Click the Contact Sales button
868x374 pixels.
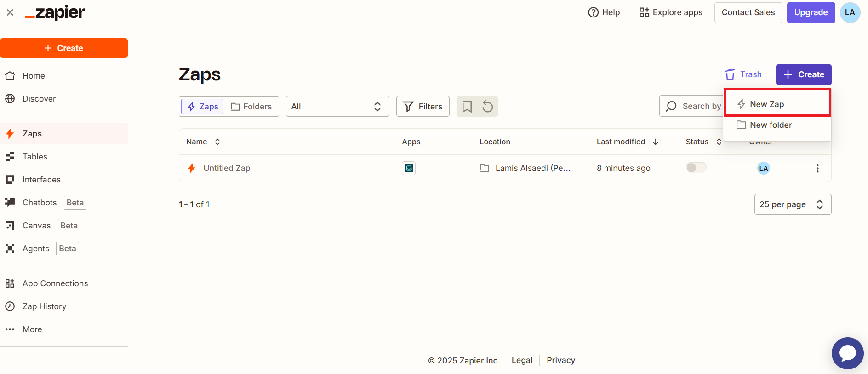[748, 12]
